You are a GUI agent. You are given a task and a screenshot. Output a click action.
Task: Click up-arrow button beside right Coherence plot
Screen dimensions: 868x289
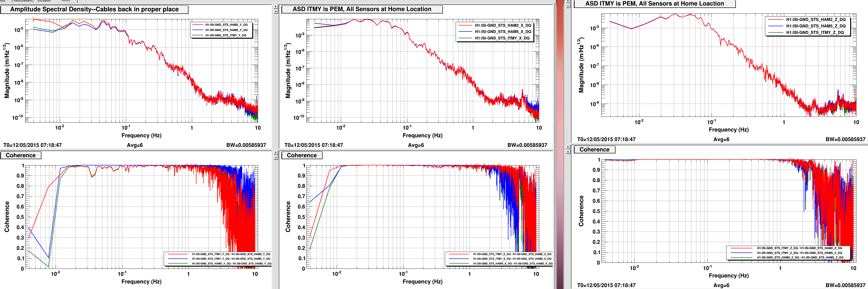(568, 152)
